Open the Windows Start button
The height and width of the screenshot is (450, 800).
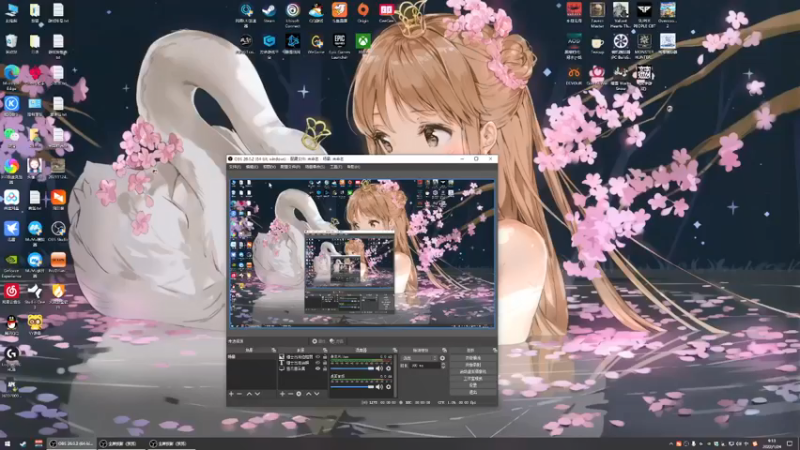click(x=7, y=444)
